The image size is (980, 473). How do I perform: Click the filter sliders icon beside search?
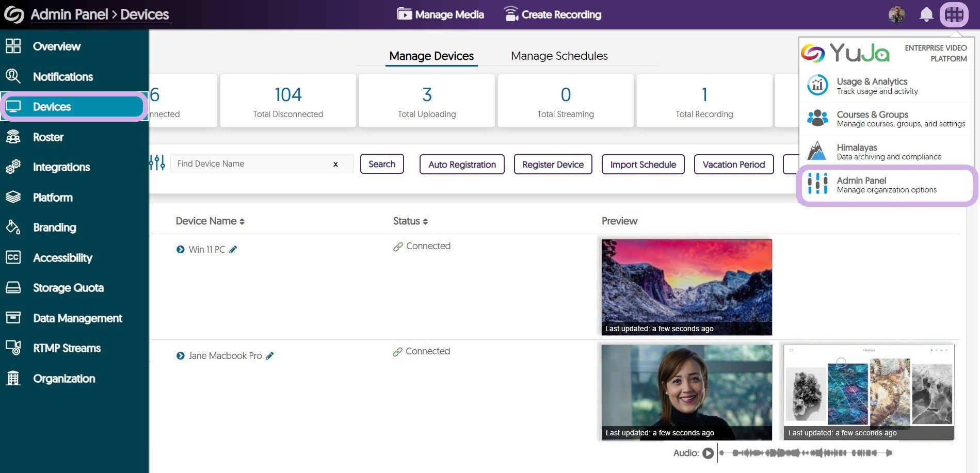pyautogui.click(x=157, y=163)
